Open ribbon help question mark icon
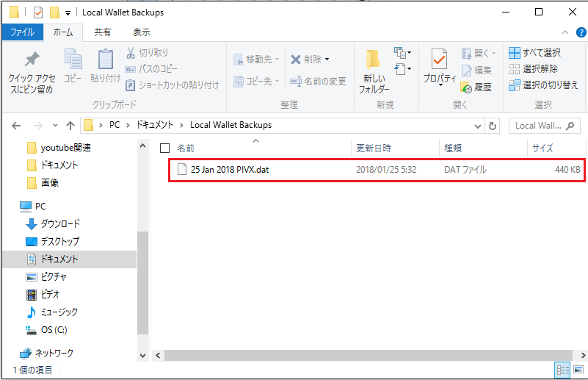Image resolution: width=588 pixels, height=380 pixels. 578,32
